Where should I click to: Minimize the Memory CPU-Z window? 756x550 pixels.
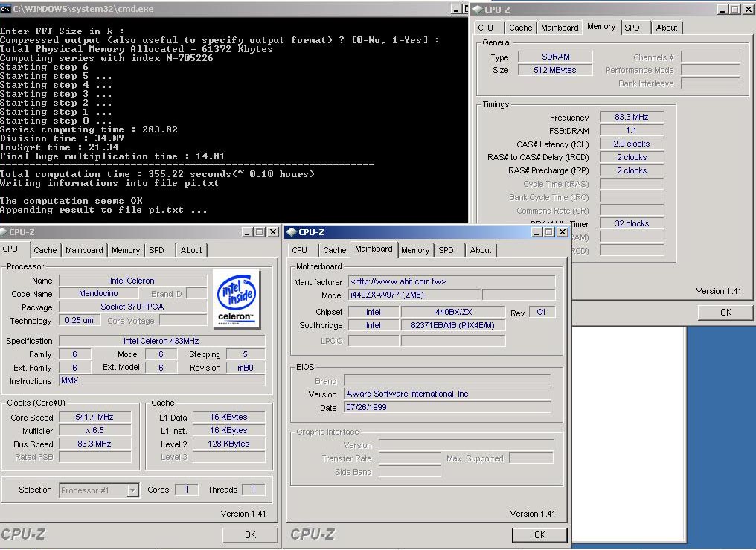click(723, 9)
